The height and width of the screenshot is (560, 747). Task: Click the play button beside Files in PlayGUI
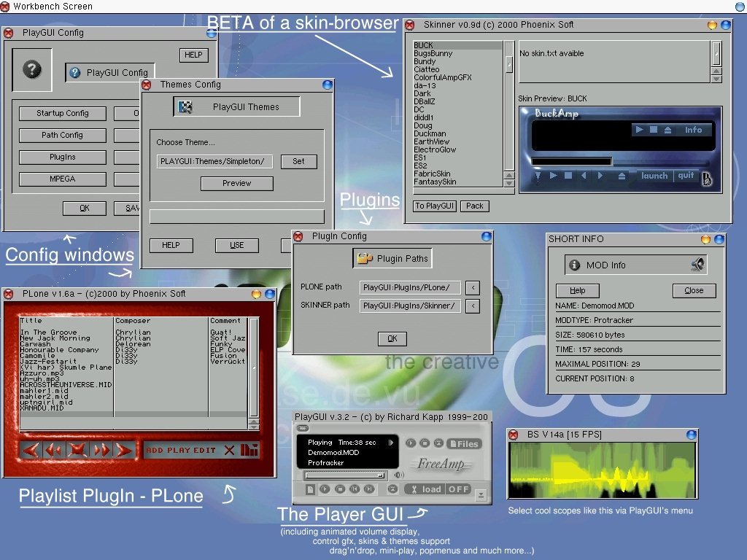tap(411, 443)
